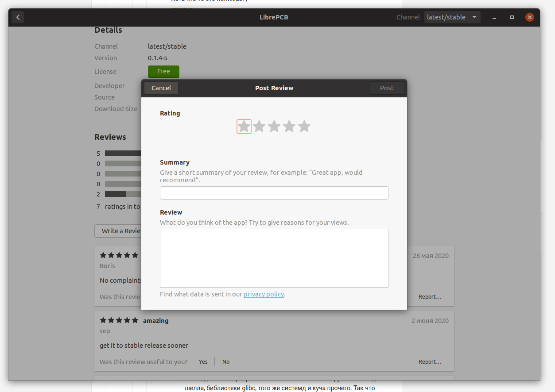Maximize the LibrePCB window
The width and height of the screenshot is (555, 392).
[x=512, y=17]
